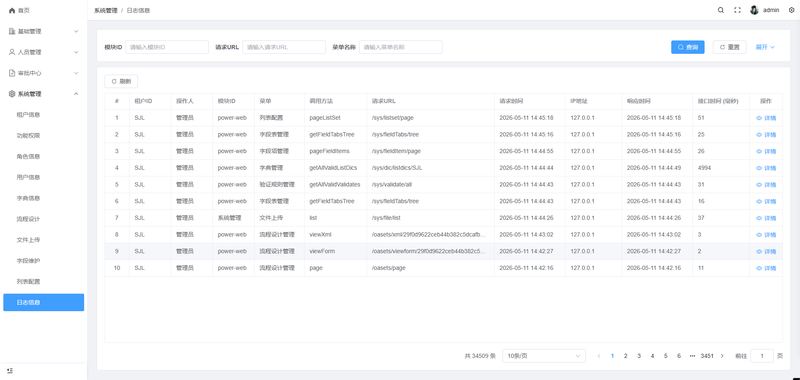The width and height of the screenshot is (800, 380).
Task: View details via eye icon in row 1
Action: [x=759, y=118]
